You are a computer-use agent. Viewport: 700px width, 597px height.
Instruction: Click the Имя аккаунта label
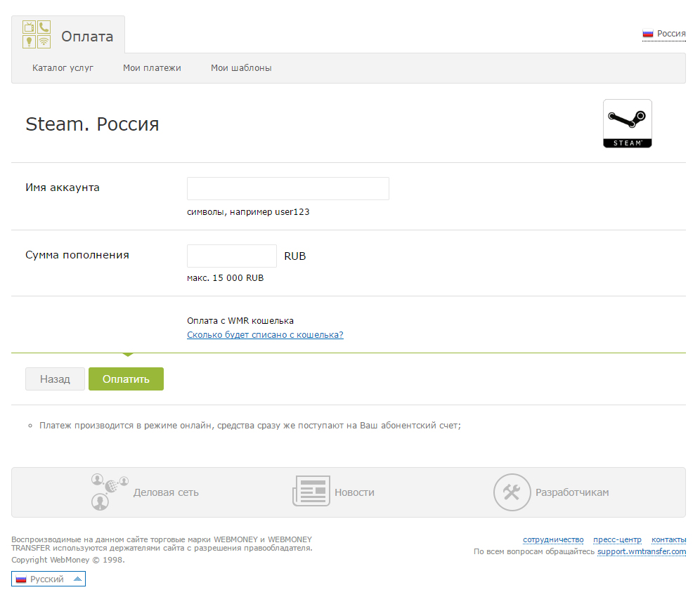tap(63, 188)
